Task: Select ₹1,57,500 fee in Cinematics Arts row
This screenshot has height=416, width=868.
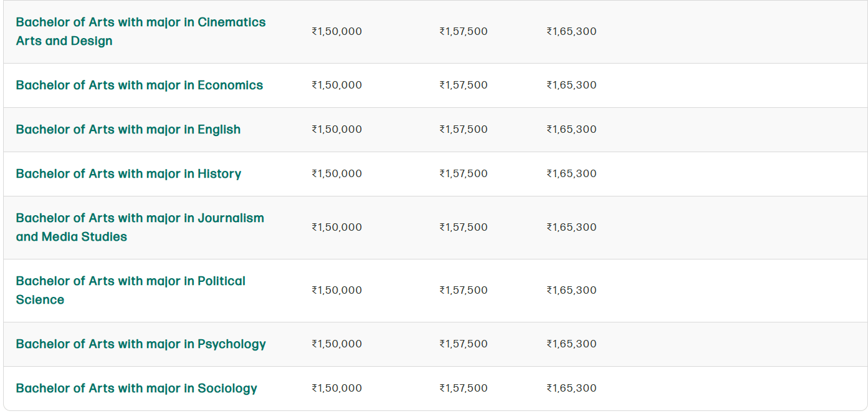Action: (464, 31)
